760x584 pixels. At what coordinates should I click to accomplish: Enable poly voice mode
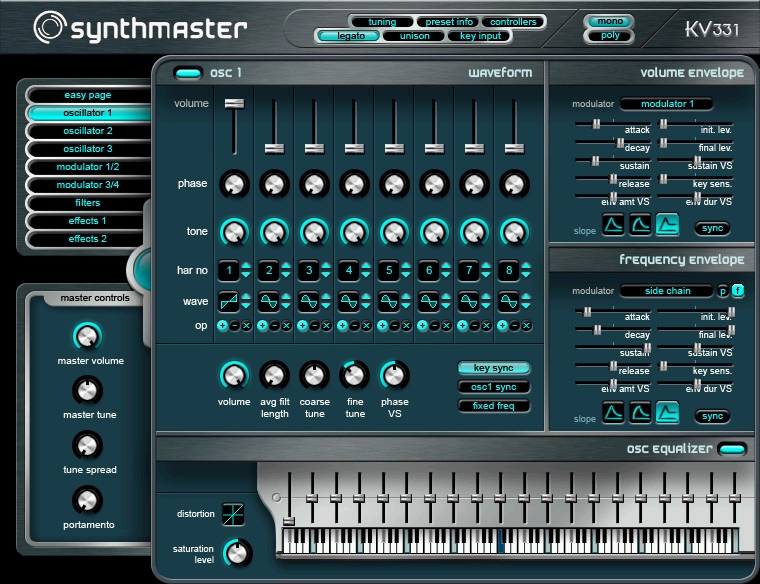609,36
